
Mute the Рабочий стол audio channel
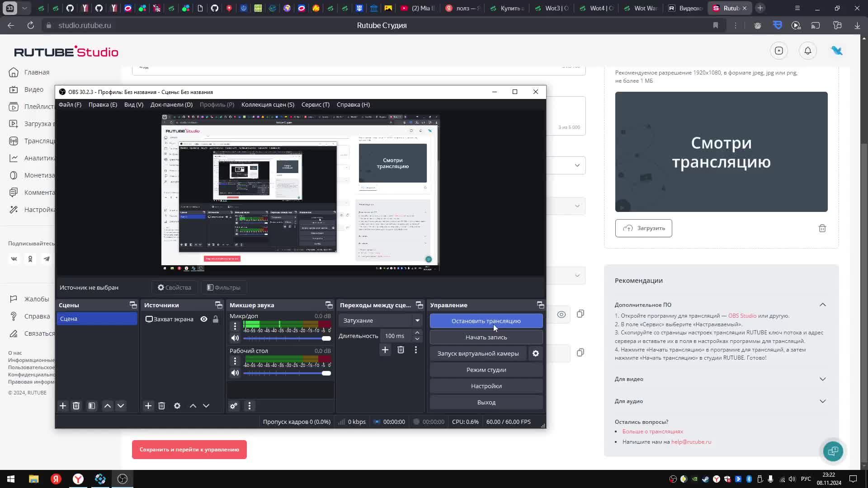235,373
